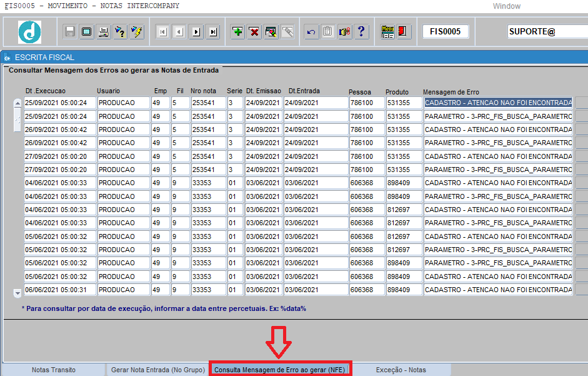Viewport: 588px width, 376px height.
Task: Click CADASTRO error message in the 27/09/2021 row
Action: click(499, 156)
